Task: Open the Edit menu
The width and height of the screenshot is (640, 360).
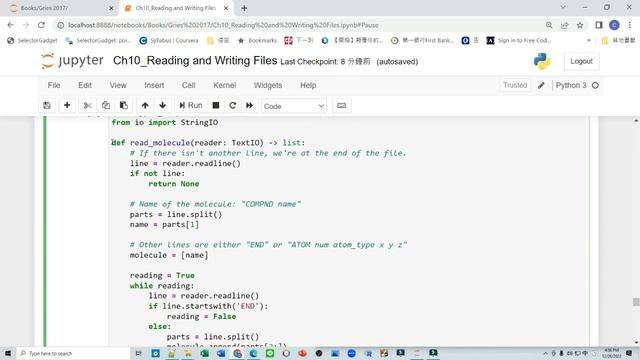Action: pos(85,85)
